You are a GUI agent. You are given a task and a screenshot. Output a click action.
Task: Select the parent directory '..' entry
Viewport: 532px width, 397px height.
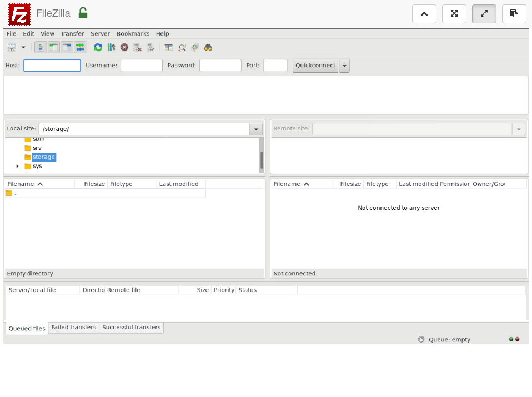[x=105, y=193]
